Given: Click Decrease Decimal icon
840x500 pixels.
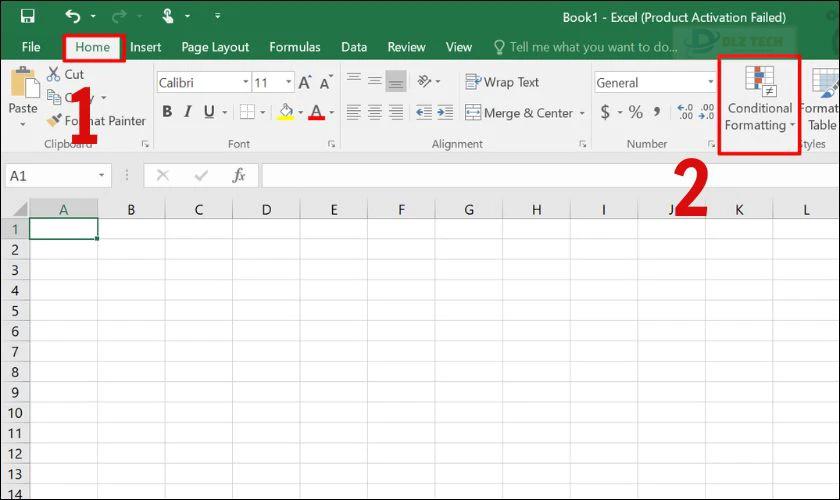Looking at the screenshot, I should (707, 112).
